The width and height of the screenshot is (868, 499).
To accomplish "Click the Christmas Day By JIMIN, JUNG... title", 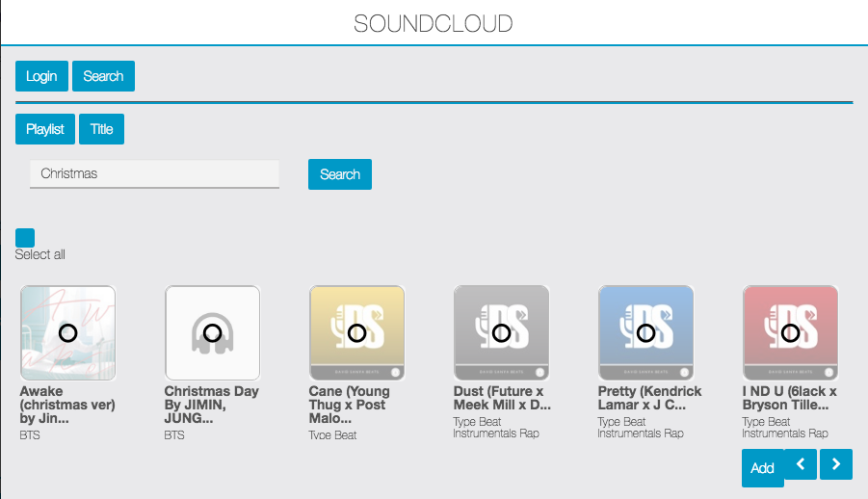I will (212, 405).
